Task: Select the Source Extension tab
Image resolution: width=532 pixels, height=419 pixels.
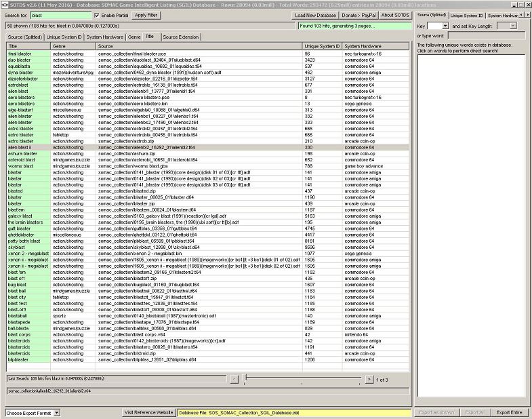Action: [x=180, y=37]
